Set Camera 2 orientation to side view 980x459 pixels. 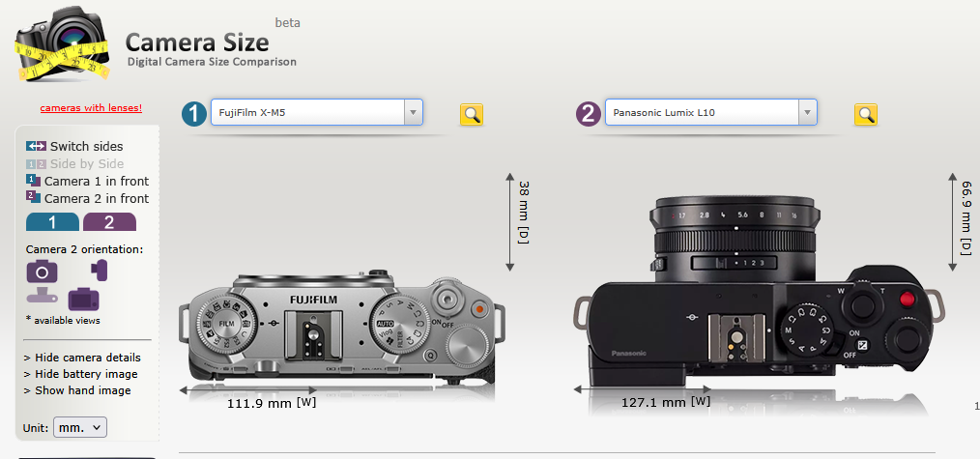pos(100,271)
